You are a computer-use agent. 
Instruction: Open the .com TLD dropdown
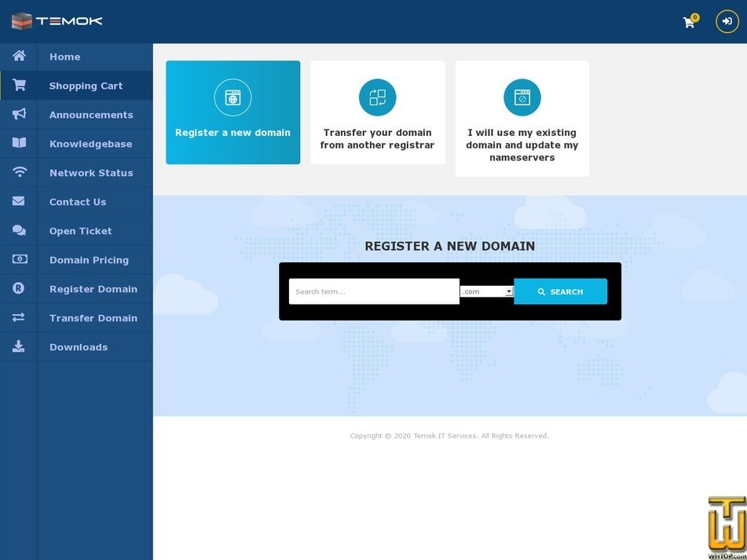click(486, 291)
